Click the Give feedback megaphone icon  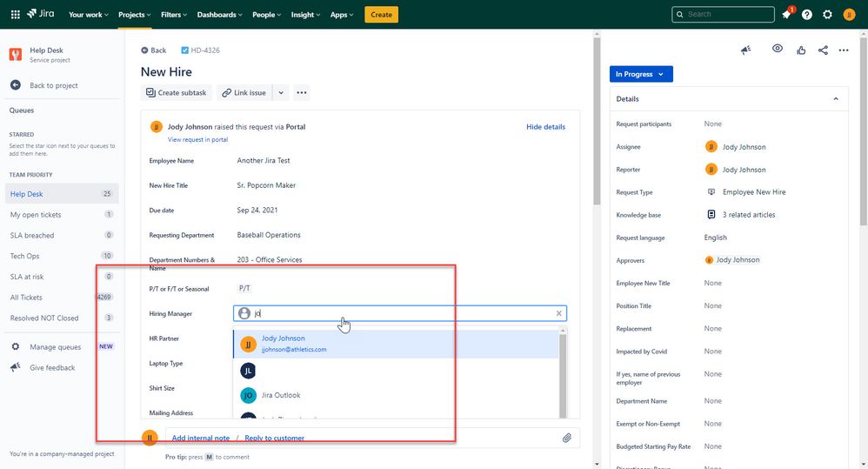[x=16, y=367]
